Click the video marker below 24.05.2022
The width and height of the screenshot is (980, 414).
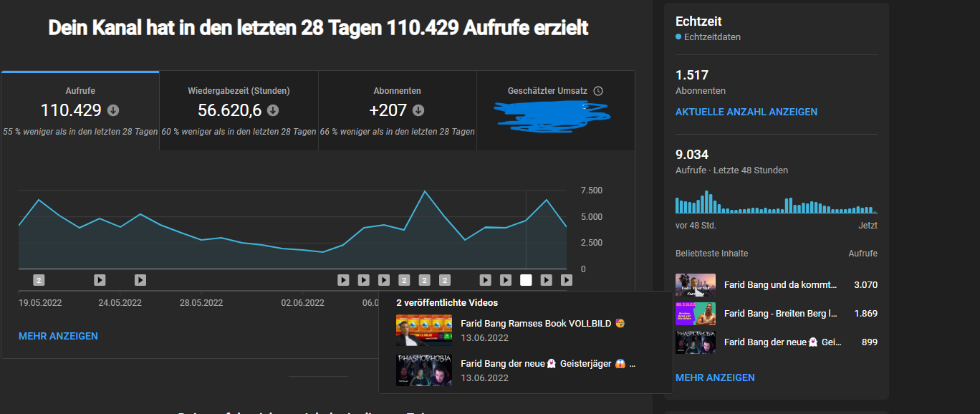(100, 280)
